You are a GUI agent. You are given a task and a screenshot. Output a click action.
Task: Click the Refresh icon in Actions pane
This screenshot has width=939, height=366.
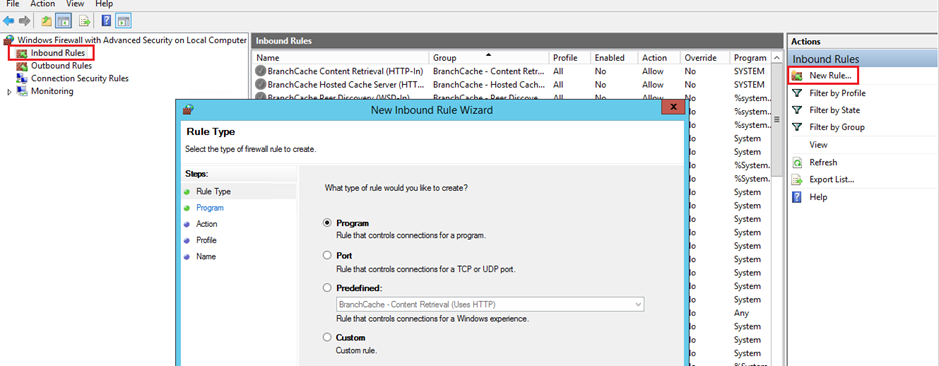pos(797,162)
